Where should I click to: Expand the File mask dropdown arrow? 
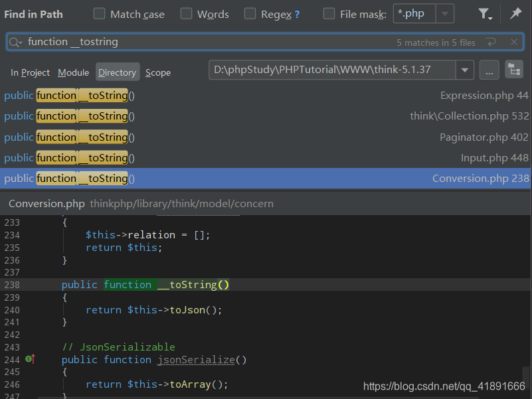coord(445,14)
